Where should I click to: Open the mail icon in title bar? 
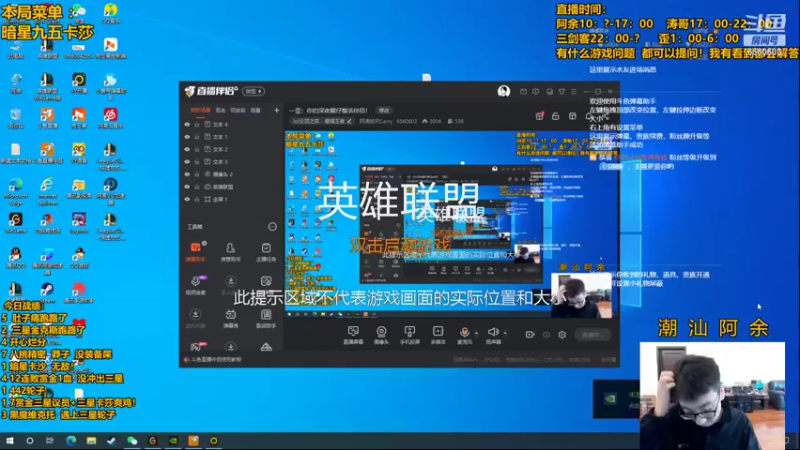click(523, 91)
